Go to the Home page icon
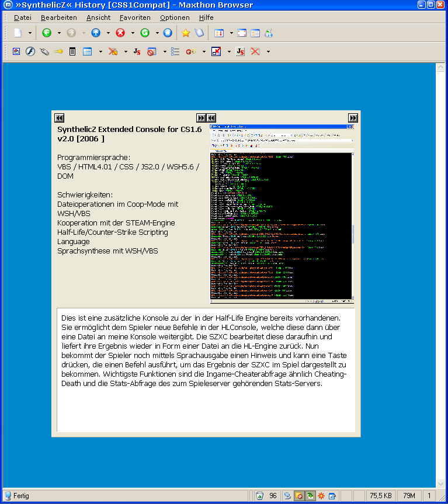 (168, 33)
